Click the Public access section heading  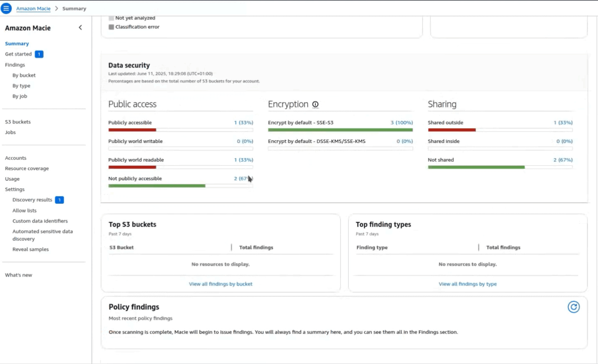pos(132,104)
